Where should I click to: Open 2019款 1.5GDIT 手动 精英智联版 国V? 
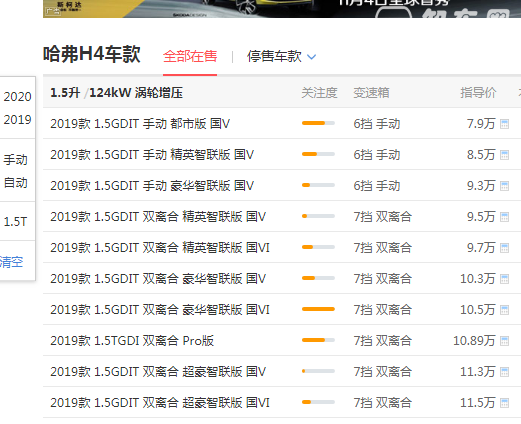tap(152, 155)
